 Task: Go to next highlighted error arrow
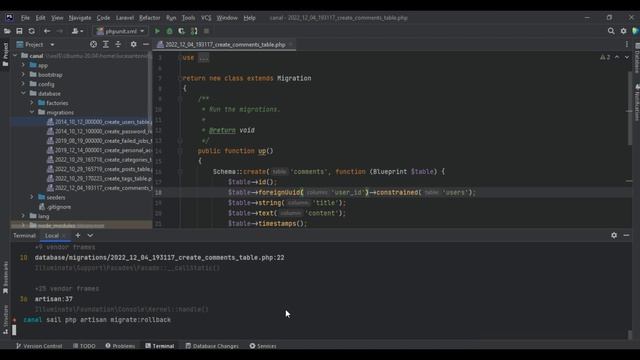click(627, 58)
